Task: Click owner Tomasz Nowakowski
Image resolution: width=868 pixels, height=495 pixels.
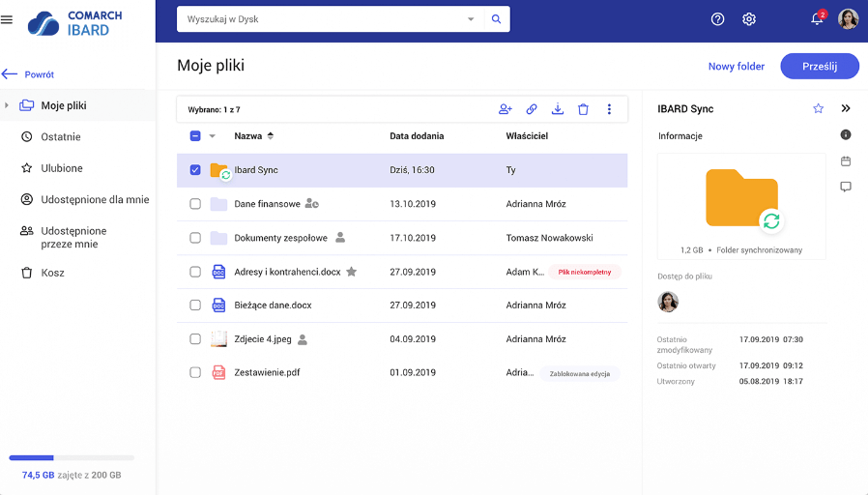Action: (x=549, y=238)
